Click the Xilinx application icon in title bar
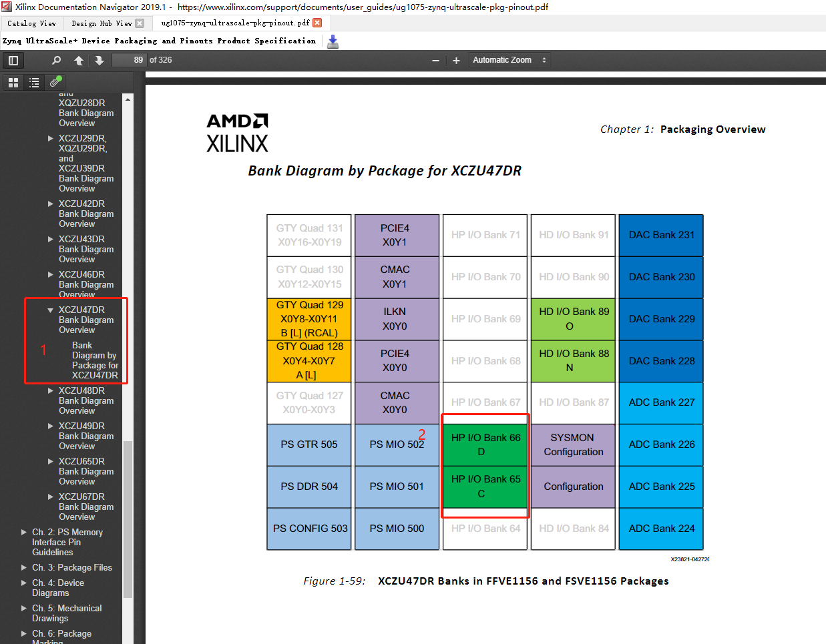 point(7,7)
